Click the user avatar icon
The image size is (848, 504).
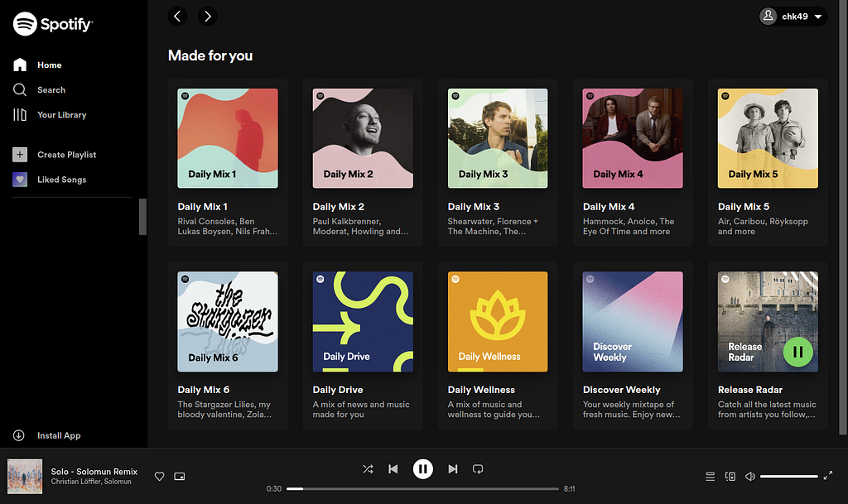pyautogui.click(x=768, y=17)
